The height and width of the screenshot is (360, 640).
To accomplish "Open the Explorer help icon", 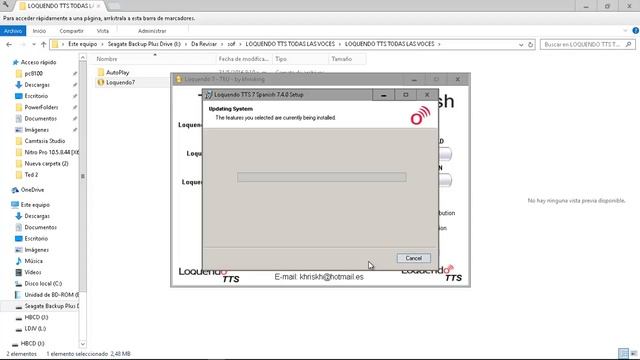I will pos(636,31).
